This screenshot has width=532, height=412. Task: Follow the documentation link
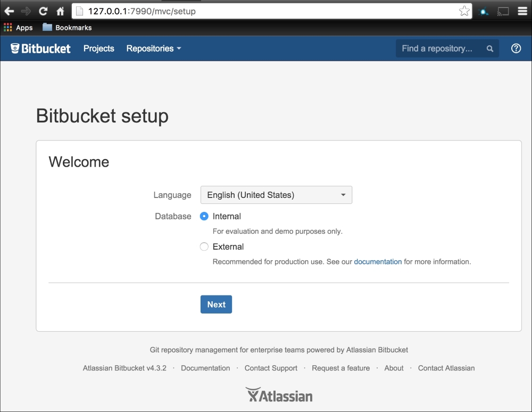[x=378, y=261]
